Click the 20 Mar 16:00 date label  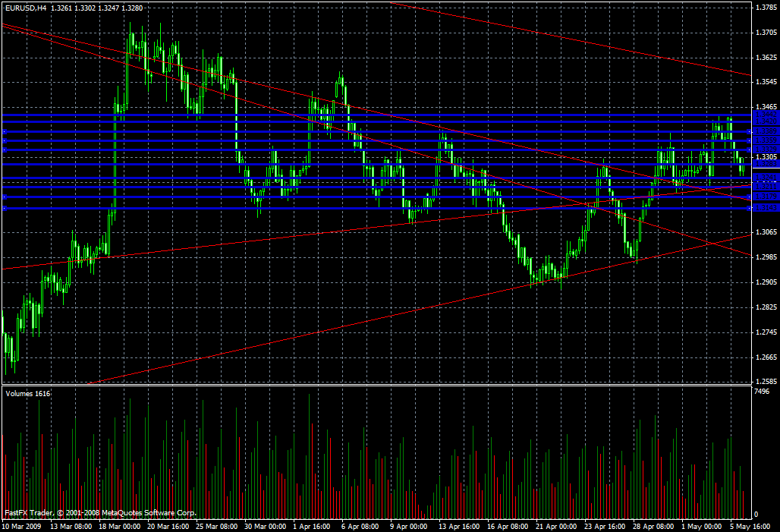point(168,527)
